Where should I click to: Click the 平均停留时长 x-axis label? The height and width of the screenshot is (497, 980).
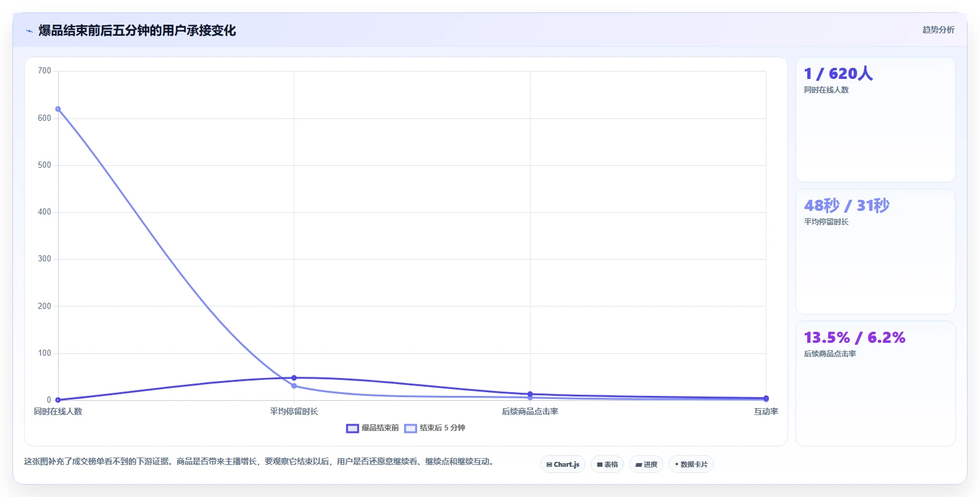(294, 411)
